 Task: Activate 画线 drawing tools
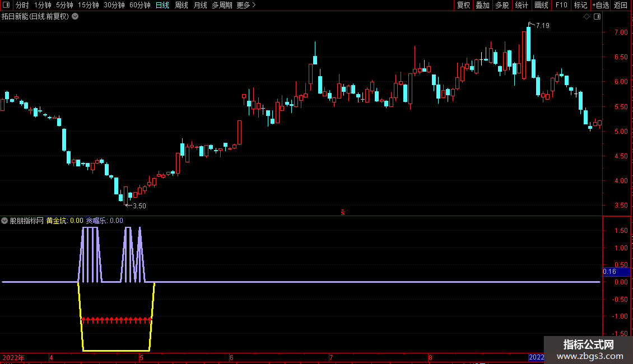[x=541, y=5]
